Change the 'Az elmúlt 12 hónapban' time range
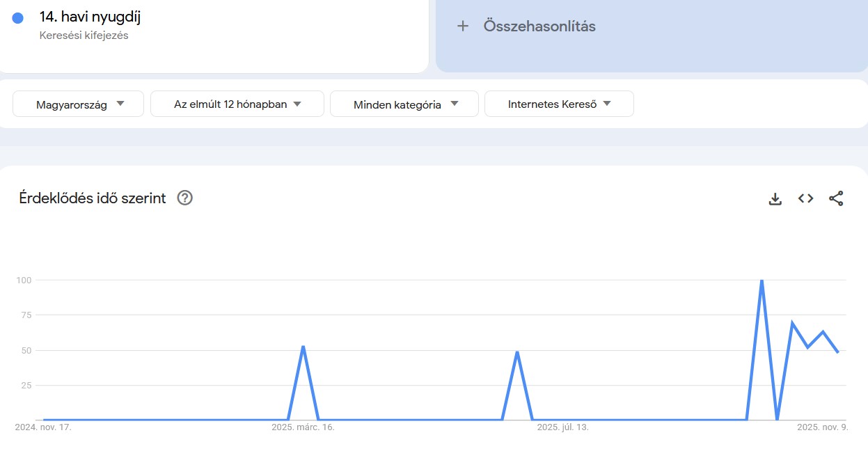 click(237, 103)
